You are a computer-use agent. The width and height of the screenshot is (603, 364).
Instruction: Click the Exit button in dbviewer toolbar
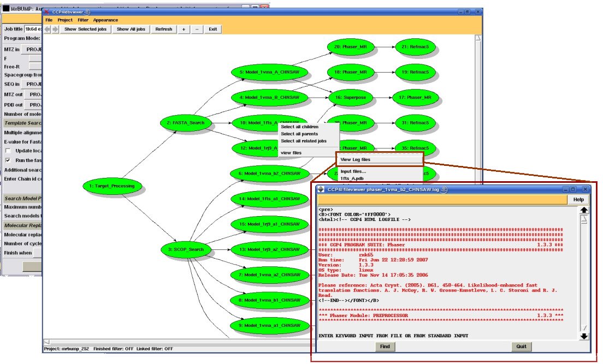click(x=212, y=29)
